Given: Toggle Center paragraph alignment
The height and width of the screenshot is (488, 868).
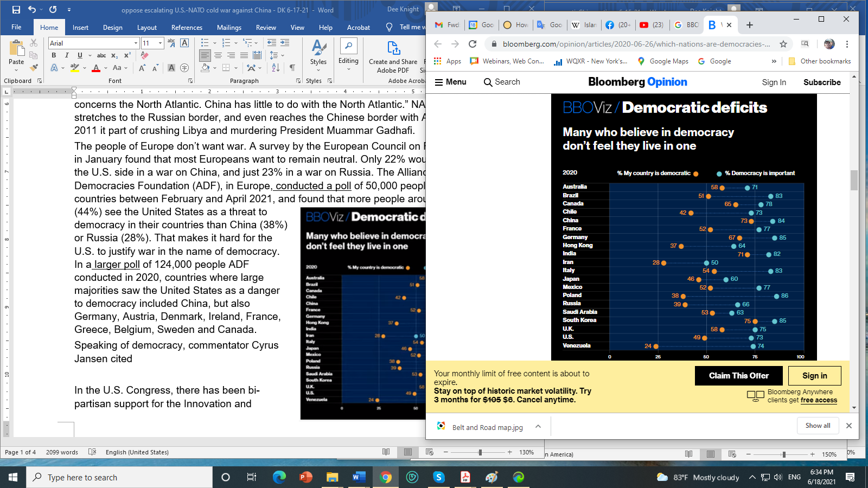Looking at the screenshot, I should (x=218, y=55).
